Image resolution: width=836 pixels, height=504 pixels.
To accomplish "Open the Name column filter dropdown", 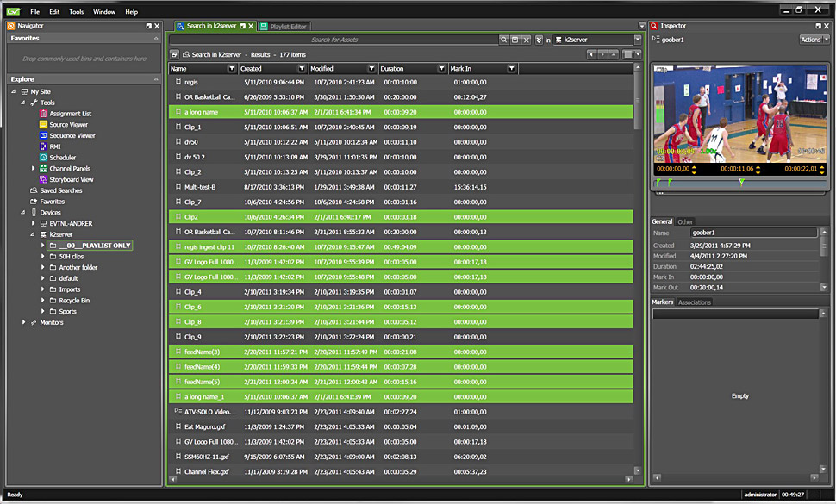I will [x=231, y=68].
